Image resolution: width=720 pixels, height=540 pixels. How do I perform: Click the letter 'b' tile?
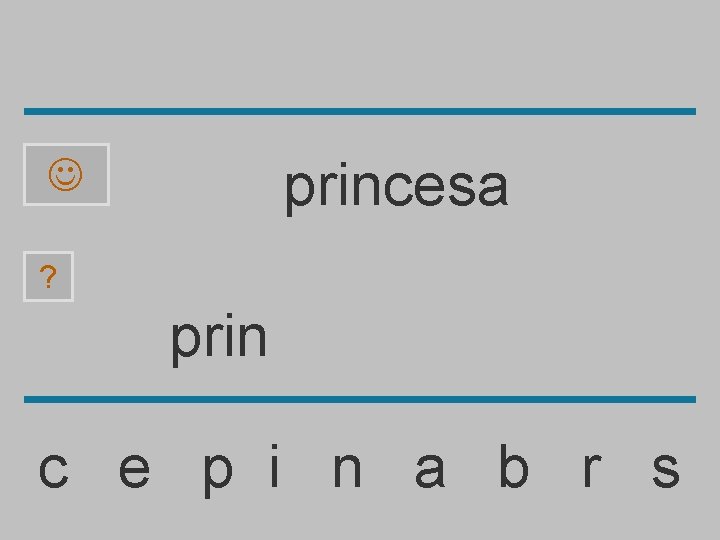pos(514,465)
